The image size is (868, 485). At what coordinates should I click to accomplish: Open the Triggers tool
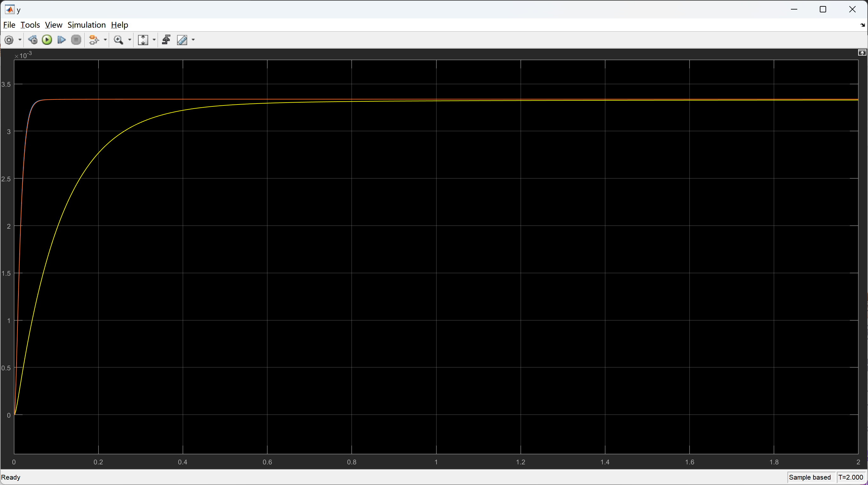point(166,40)
